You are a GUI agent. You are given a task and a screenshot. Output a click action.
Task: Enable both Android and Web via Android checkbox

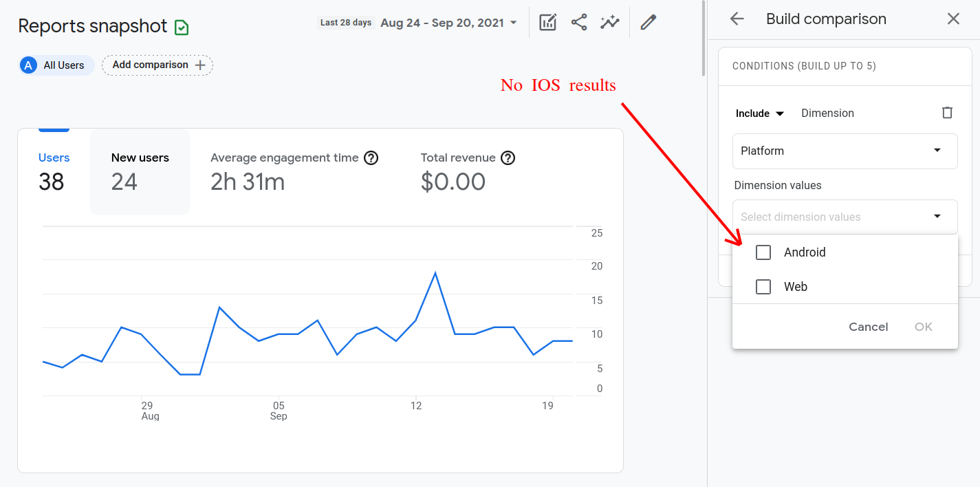point(763,252)
